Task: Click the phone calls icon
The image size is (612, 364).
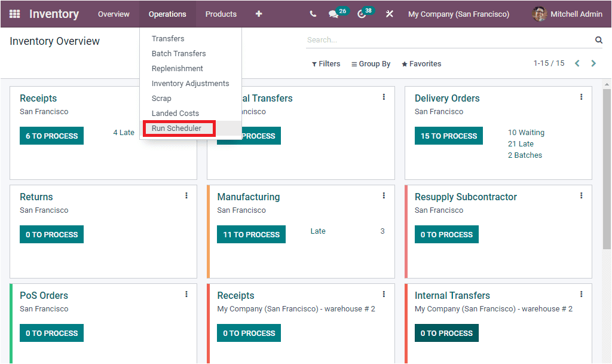Action: 313,13
